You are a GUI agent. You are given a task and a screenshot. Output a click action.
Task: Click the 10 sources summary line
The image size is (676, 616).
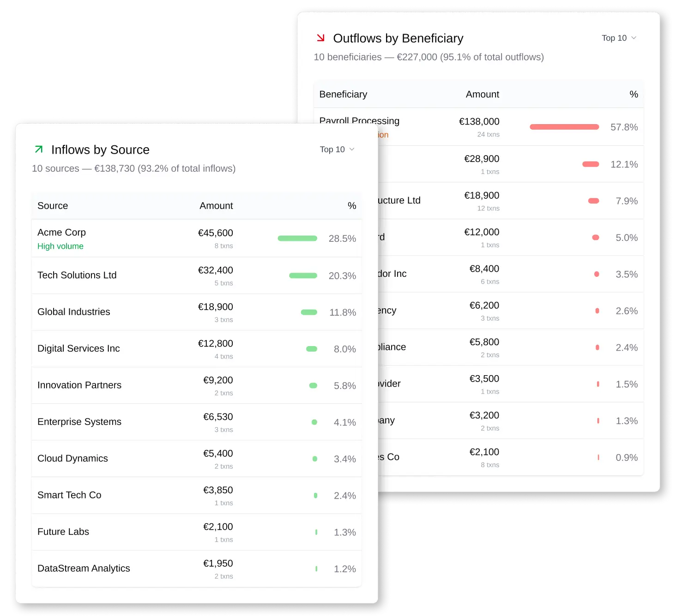(134, 168)
